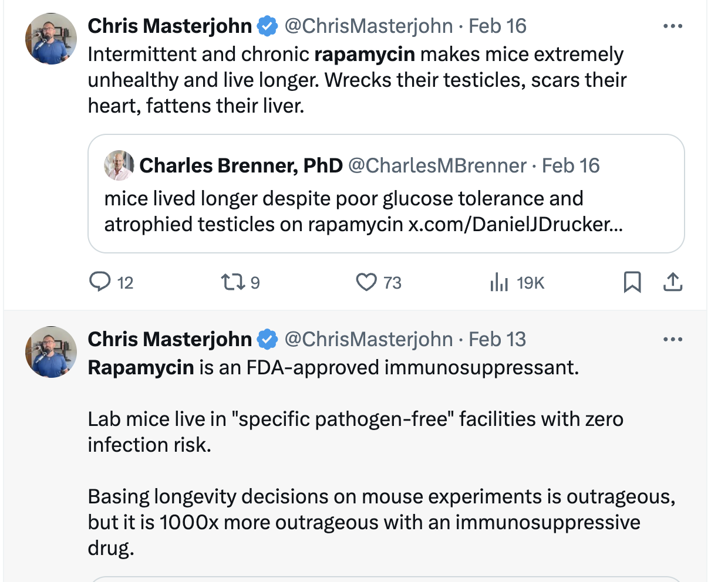This screenshot has width=728, height=582.
Task: Share the Feb 16 tweet
Action: [x=673, y=282]
